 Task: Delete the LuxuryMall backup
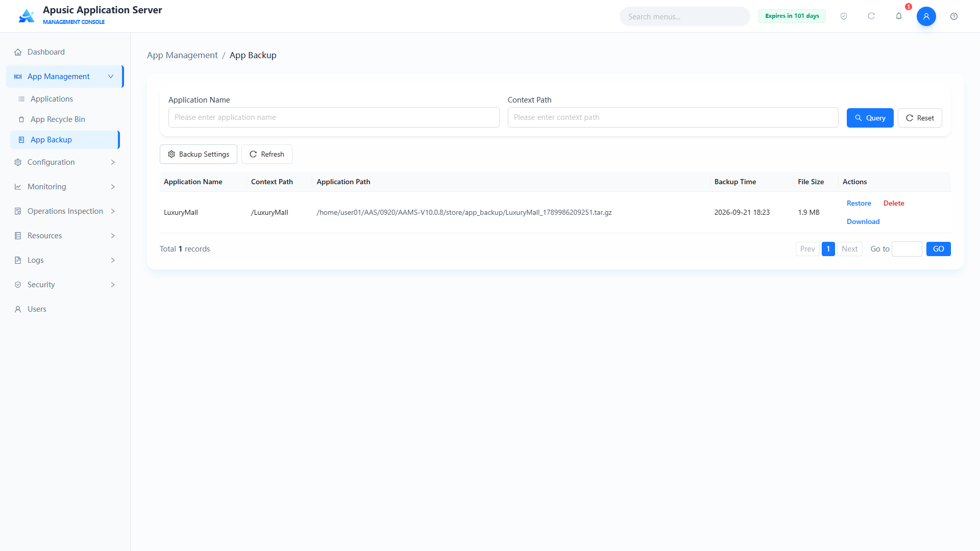point(894,203)
